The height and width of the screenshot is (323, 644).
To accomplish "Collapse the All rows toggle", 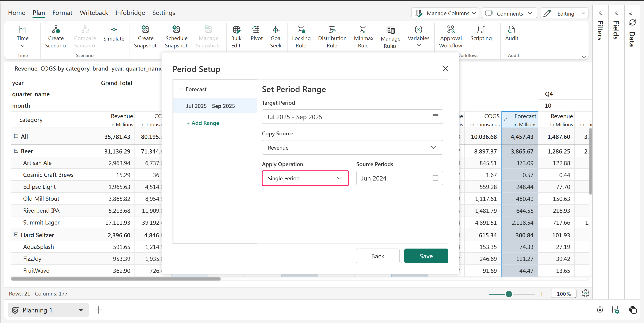I will coord(16,136).
